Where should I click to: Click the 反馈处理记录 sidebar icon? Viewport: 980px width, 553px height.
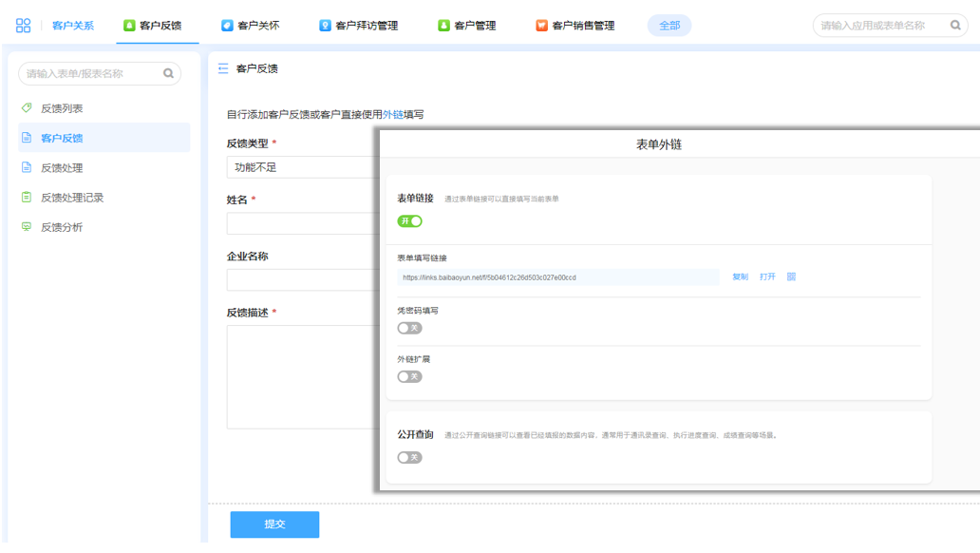27,198
